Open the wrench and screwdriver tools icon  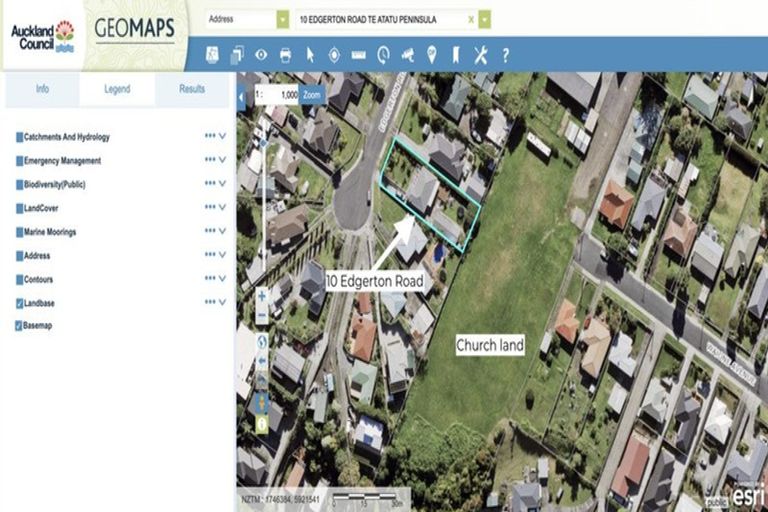pos(480,55)
